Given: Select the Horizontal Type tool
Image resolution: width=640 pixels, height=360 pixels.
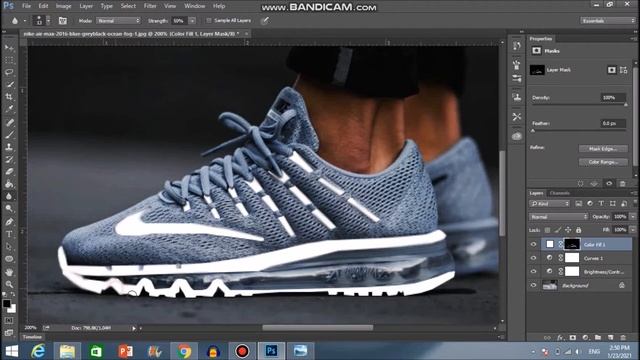Looking at the screenshot, I should [x=9, y=234].
